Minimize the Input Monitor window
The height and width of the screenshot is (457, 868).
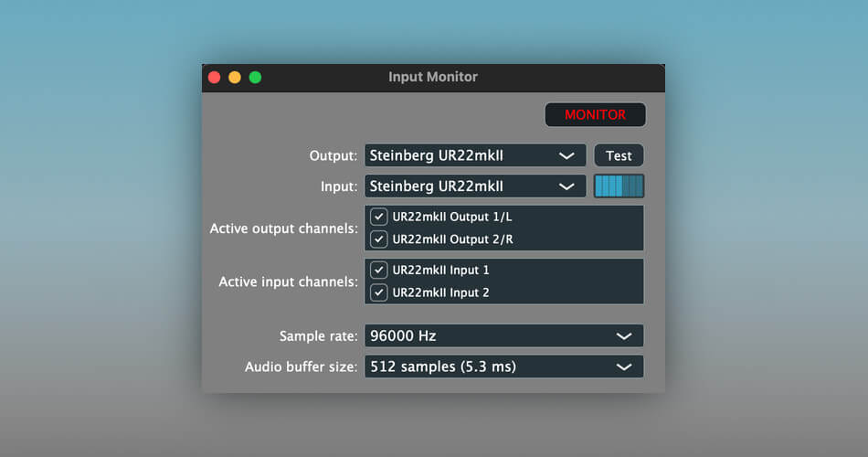[235, 77]
